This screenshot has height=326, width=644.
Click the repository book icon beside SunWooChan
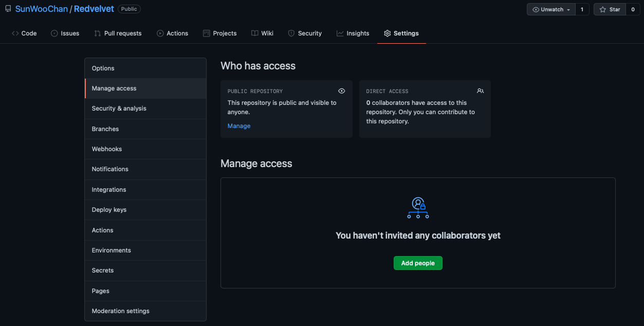point(8,9)
